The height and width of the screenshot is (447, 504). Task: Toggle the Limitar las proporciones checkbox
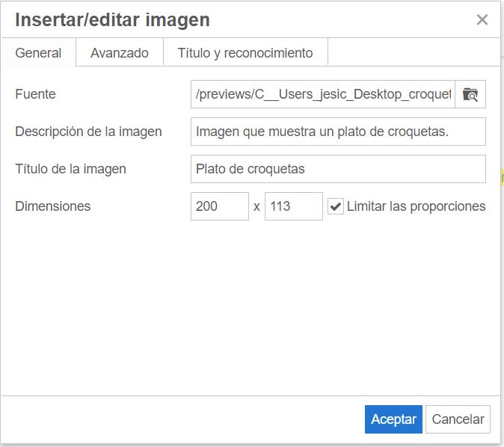click(x=336, y=206)
